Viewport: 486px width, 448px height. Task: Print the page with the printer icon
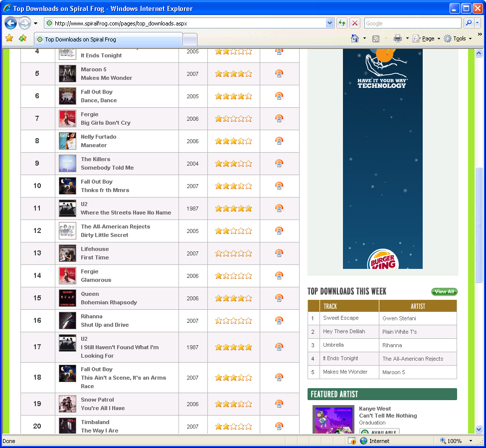click(398, 38)
